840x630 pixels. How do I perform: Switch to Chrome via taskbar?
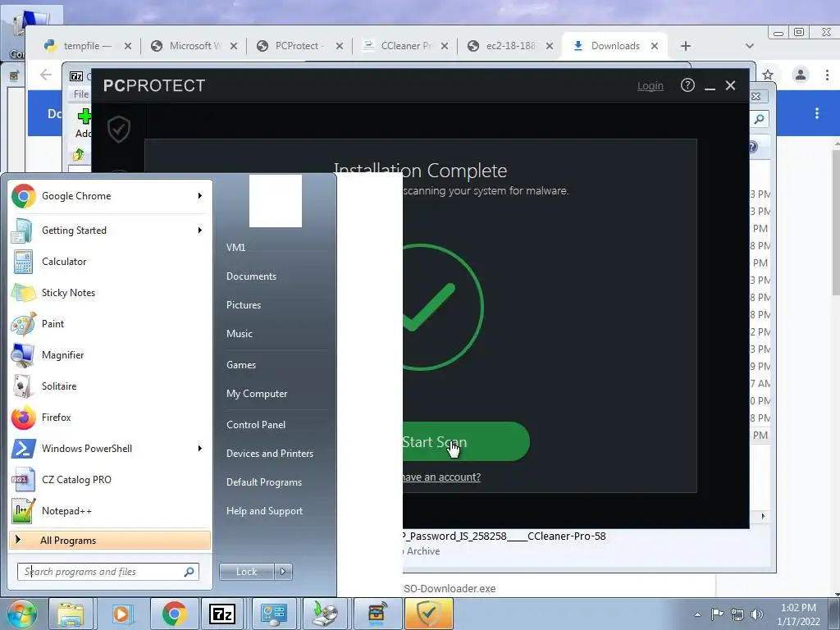coord(174,614)
